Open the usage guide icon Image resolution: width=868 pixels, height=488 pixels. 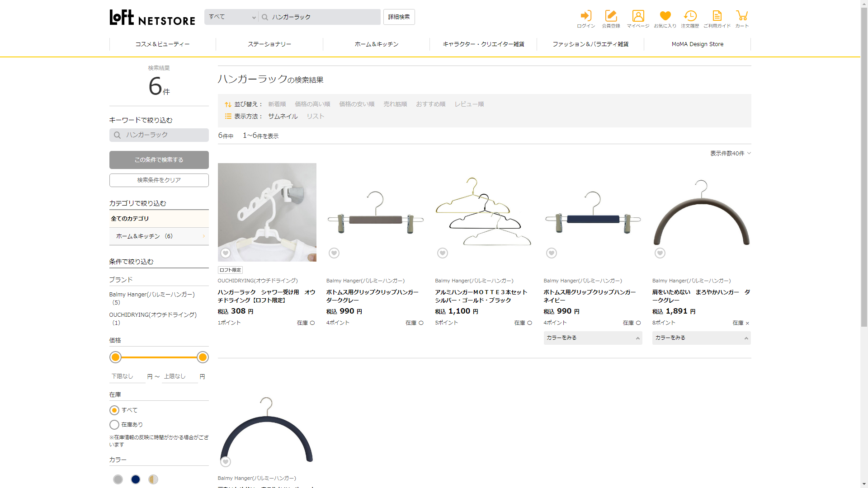[717, 19]
